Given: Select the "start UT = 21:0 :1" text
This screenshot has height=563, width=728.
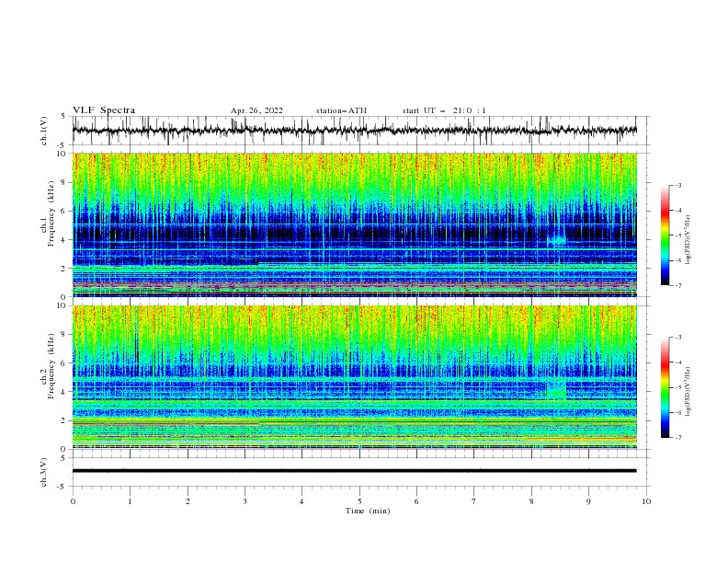Looking at the screenshot, I should coord(444,110).
